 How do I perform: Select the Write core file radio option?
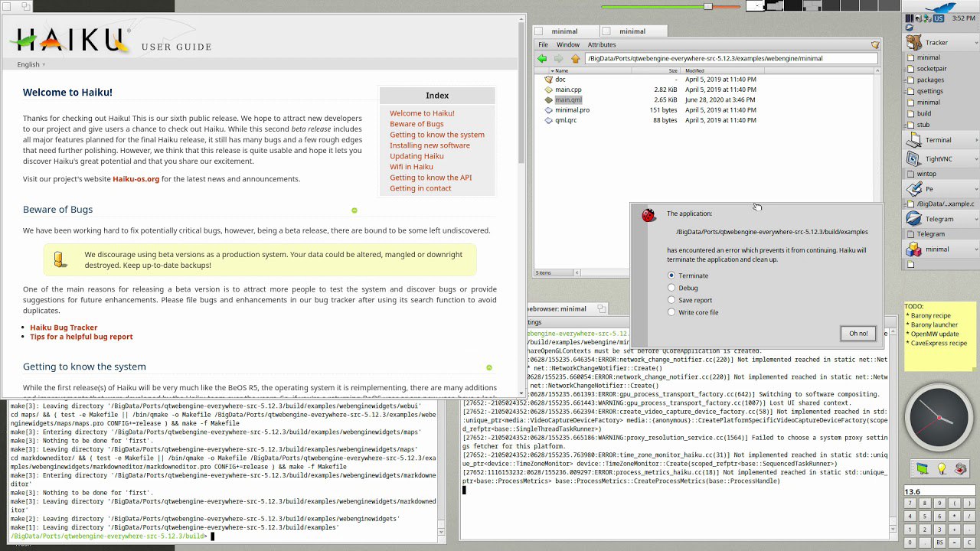(x=671, y=312)
